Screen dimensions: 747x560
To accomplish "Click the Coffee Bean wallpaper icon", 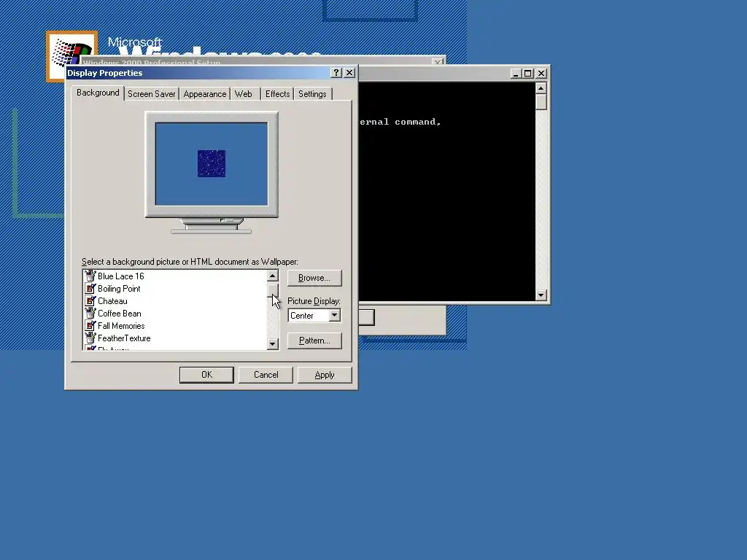I will (x=90, y=313).
